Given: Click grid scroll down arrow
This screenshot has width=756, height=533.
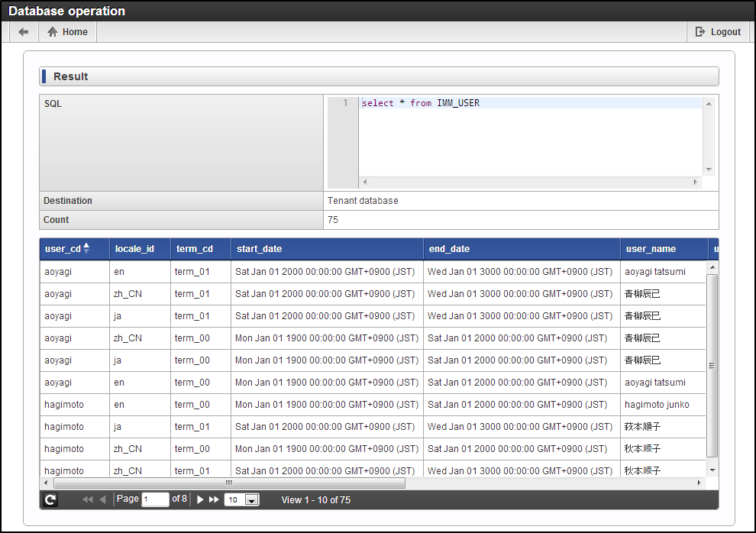Looking at the screenshot, I should (712, 470).
